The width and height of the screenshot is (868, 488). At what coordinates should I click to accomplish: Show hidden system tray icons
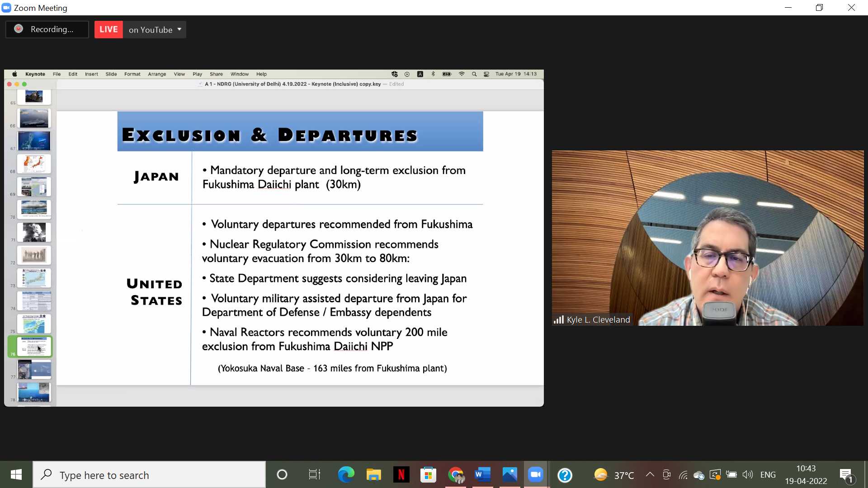pyautogui.click(x=650, y=474)
